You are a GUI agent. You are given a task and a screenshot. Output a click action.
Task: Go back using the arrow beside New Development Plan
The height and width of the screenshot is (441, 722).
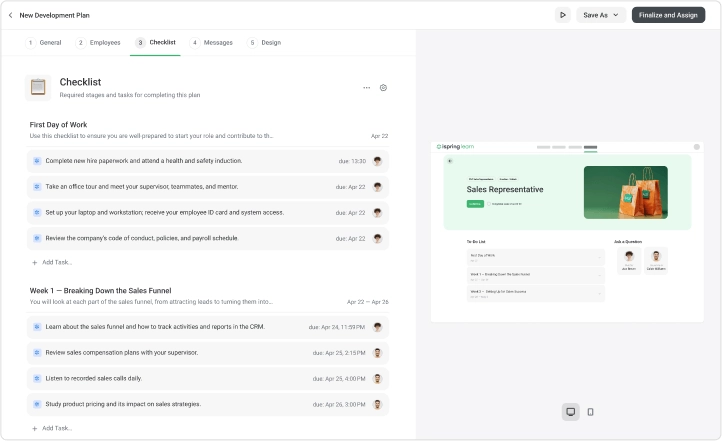[x=11, y=15]
